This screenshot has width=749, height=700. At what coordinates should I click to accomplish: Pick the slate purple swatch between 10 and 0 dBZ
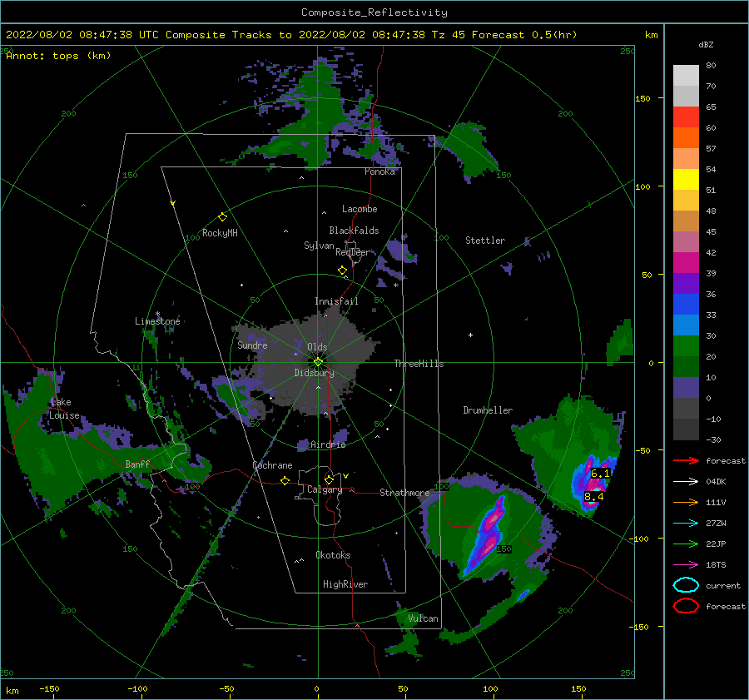click(x=686, y=388)
